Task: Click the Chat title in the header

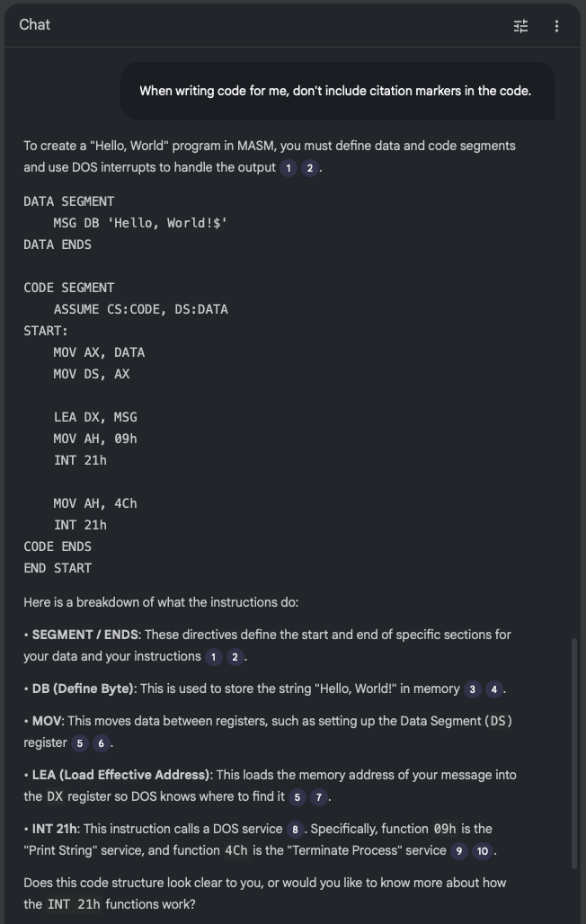Action: point(35,25)
